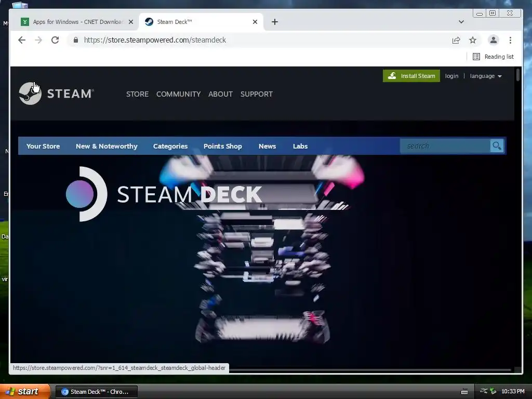Expand the language dropdown
Screen dimensions: 532x399
pos(486,76)
